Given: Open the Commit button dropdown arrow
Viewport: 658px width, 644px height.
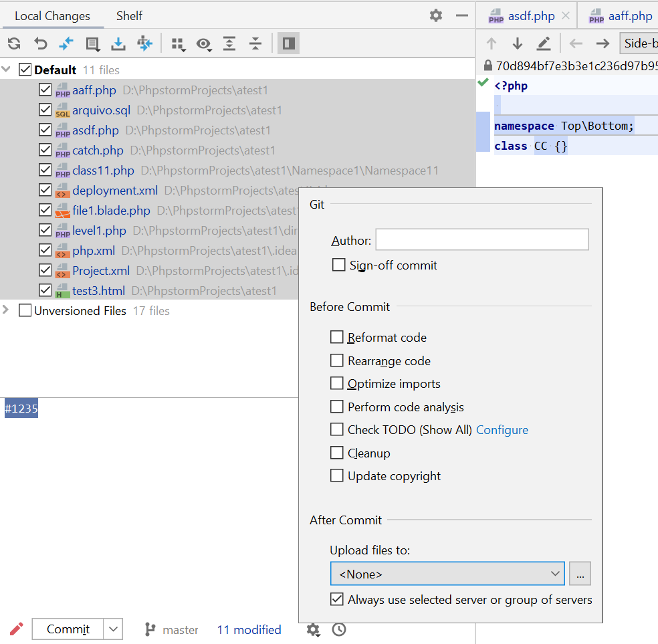Looking at the screenshot, I should (x=113, y=629).
